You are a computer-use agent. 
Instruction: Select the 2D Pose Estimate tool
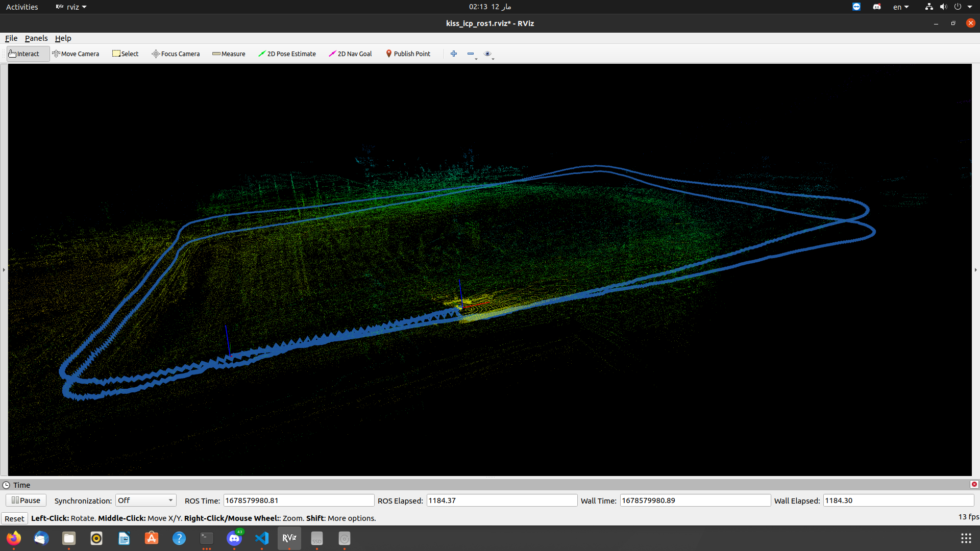point(287,54)
